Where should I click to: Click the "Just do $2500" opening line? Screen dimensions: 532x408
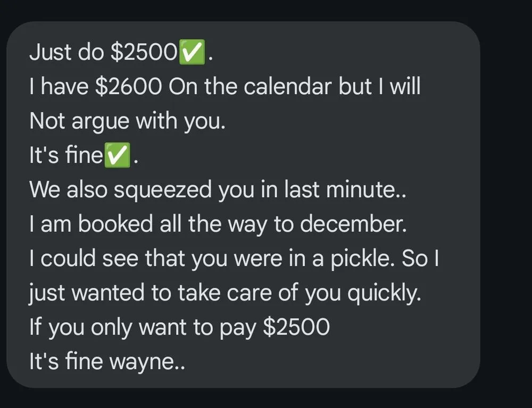(103, 53)
